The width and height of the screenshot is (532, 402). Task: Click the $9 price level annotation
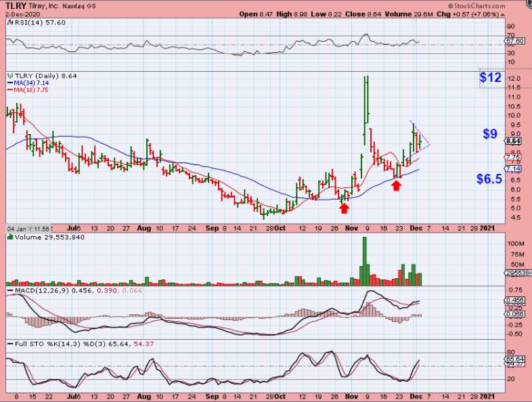pos(490,134)
